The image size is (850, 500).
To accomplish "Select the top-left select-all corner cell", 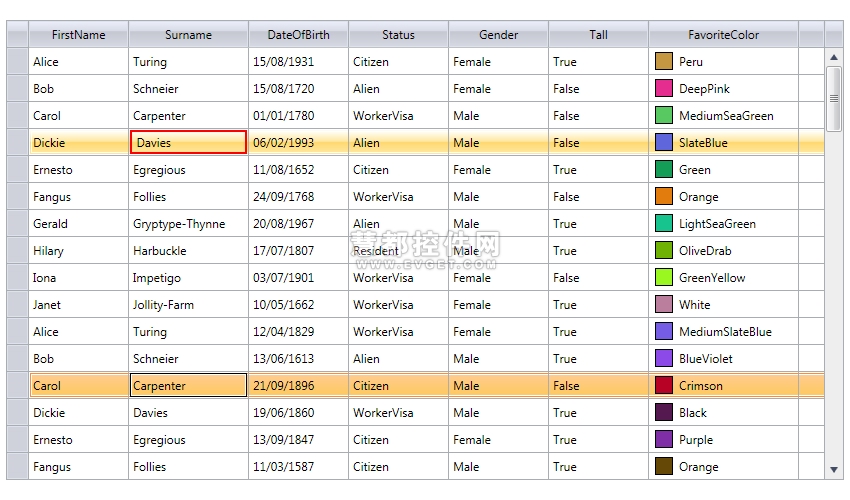I will tap(17, 35).
